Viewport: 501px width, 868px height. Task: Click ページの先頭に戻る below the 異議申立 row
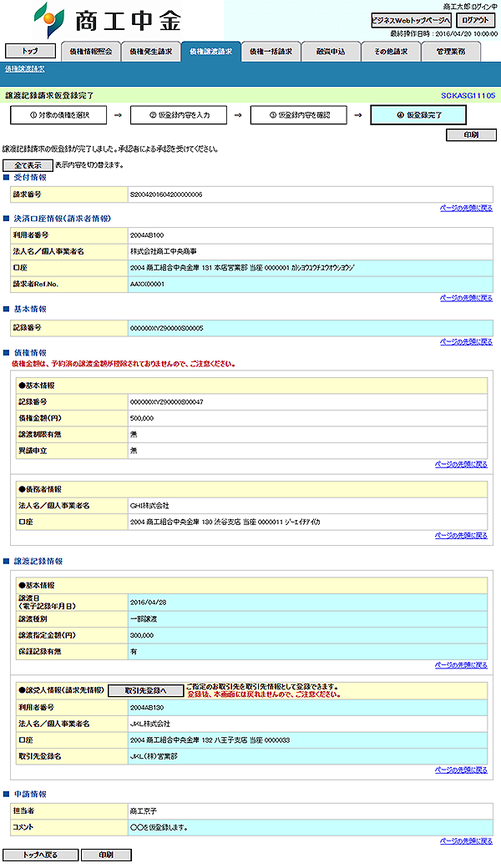(x=461, y=464)
